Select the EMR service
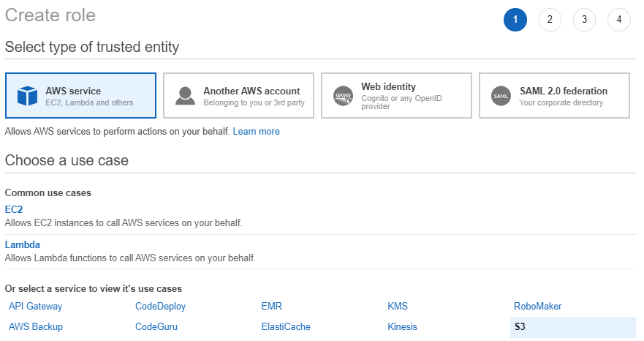The image size is (644, 341). point(271,306)
